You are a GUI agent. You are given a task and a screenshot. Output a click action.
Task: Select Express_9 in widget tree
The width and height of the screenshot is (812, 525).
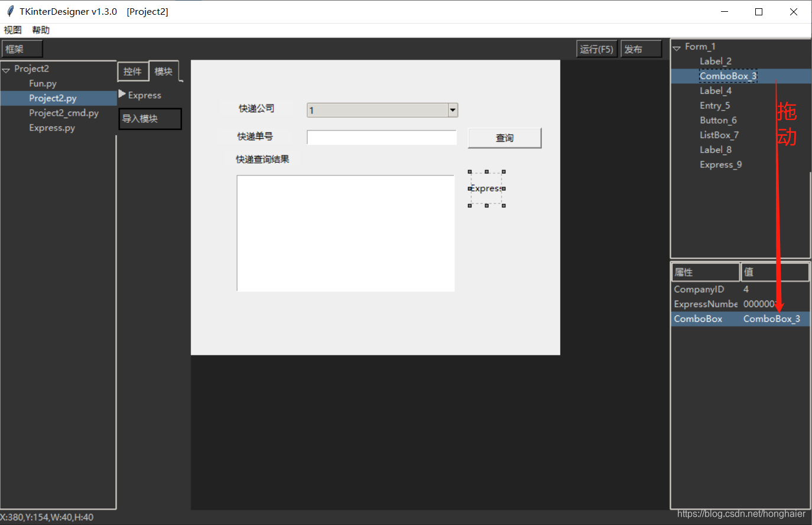pyautogui.click(x=721, y=165)
